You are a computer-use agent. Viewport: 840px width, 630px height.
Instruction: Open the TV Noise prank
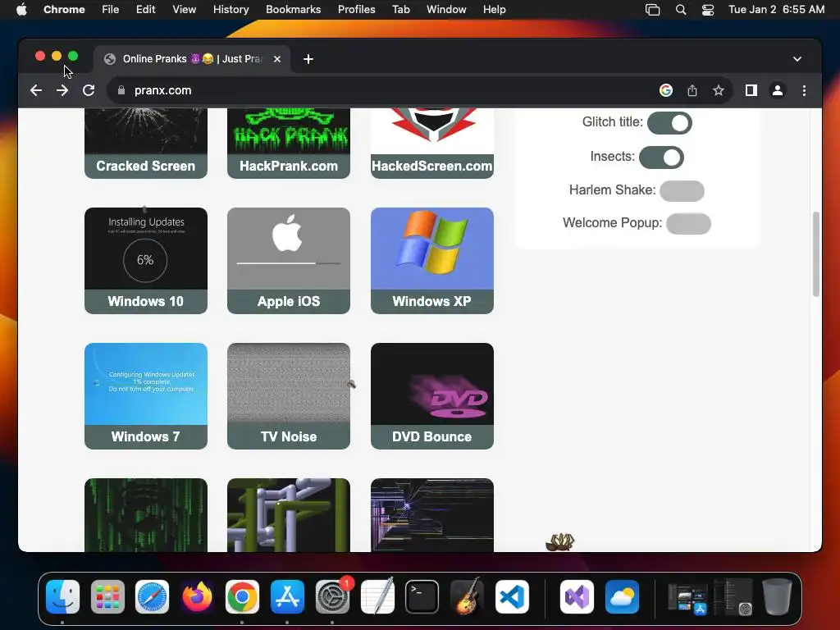pos(289,396)
